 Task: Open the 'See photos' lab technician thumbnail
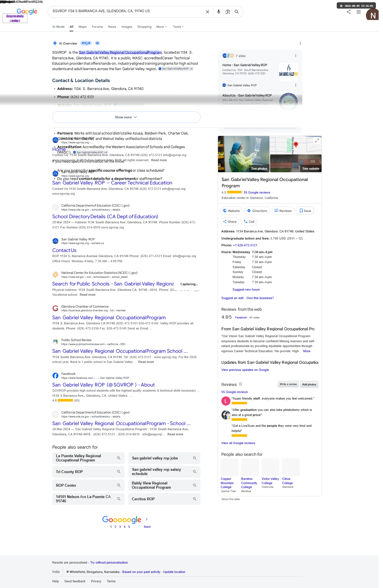tap(243, 154)
